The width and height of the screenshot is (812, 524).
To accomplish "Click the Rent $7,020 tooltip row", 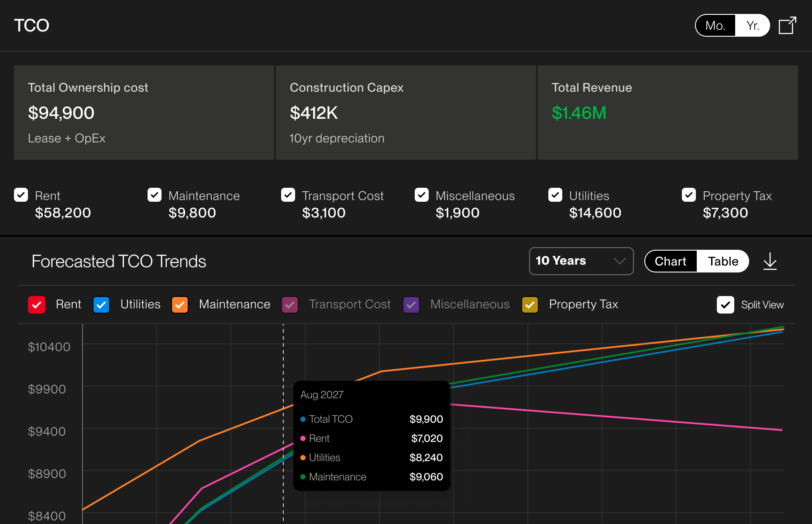I will click(372, 438).
